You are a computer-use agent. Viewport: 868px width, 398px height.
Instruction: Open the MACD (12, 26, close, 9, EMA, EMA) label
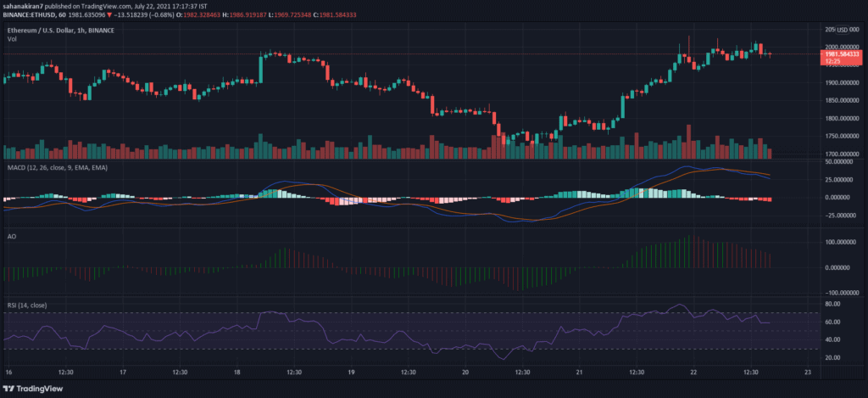[x=58, y=167]
